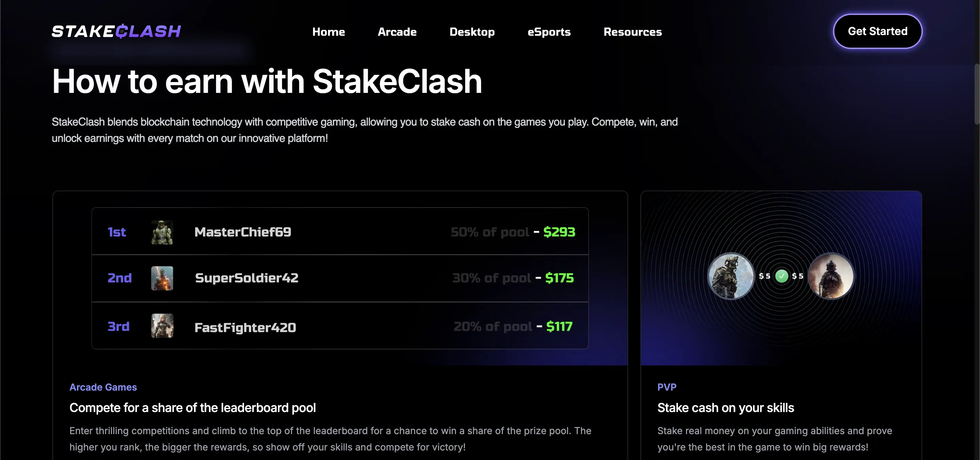980x460 pixels.
Task: Click SuperSoldier42's avatar image
Action: [x=162, y=278]
